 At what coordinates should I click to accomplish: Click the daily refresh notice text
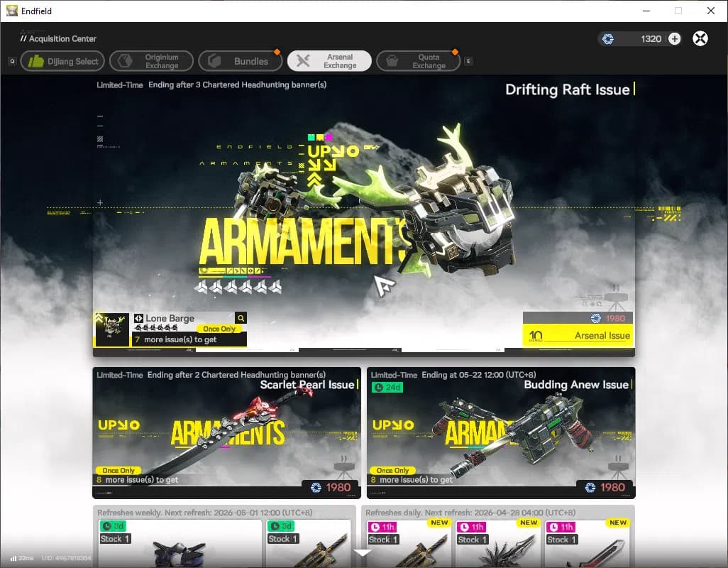(470, 513)
